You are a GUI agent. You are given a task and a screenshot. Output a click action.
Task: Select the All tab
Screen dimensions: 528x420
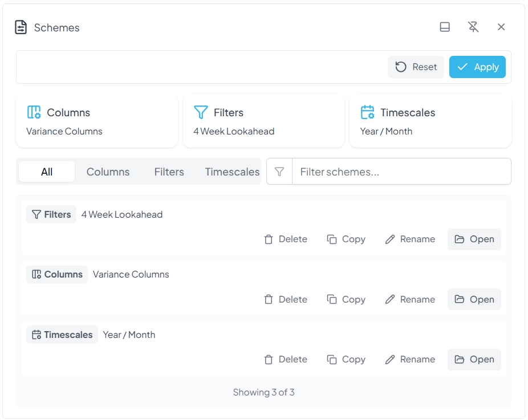[x=47, y=172]
